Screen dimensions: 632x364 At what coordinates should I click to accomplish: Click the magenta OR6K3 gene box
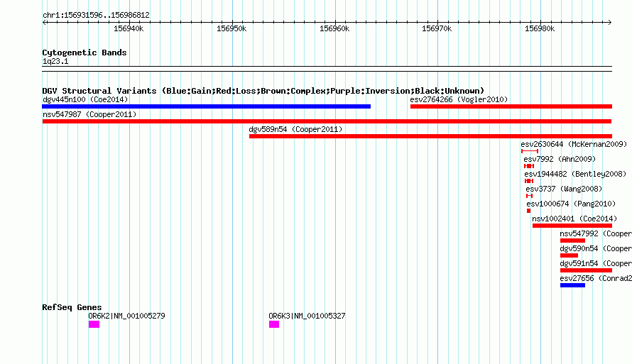[x=274, y=324]
